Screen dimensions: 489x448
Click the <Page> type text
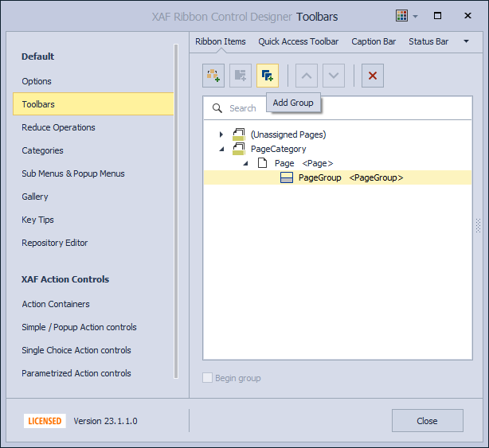coord(318,163)
